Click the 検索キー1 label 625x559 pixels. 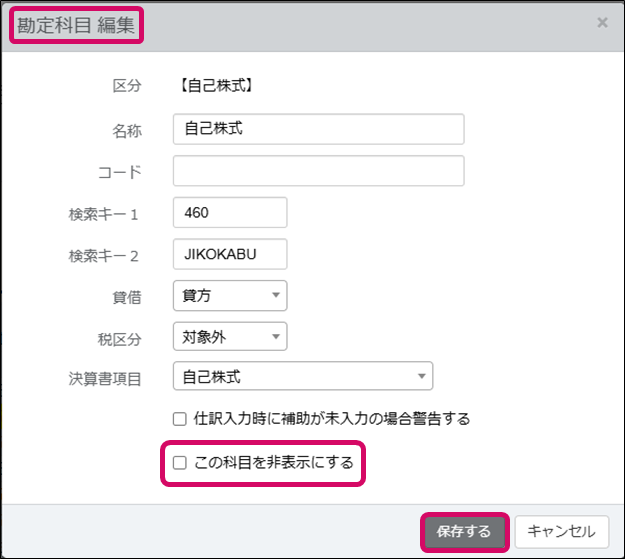click(x=105, y=214)
